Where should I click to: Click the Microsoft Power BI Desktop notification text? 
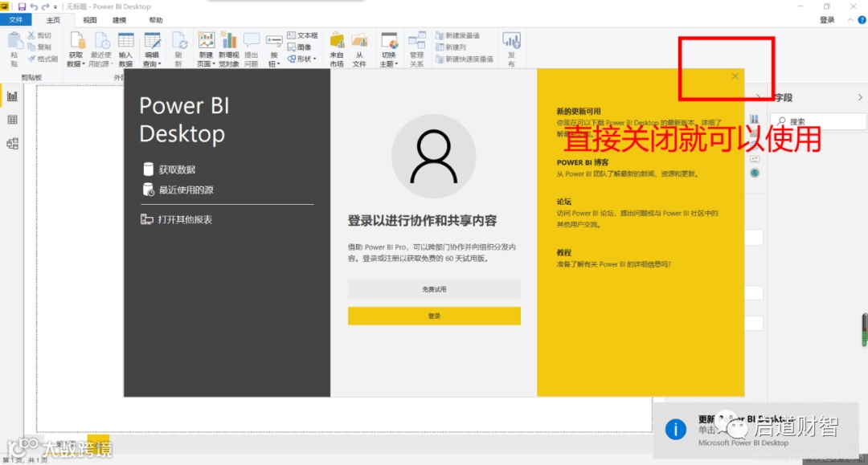pyautogui.click(x=743, y=443)
